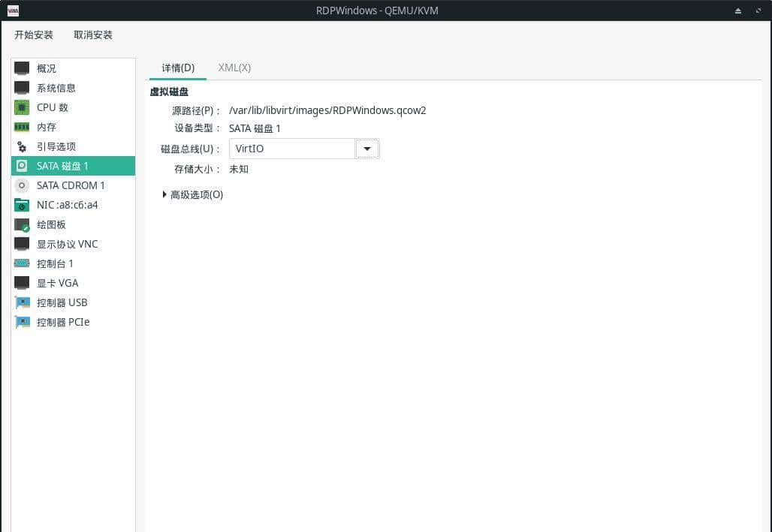Click the 开始安装 button
This screenshot has width=772, height=532.
33,35
